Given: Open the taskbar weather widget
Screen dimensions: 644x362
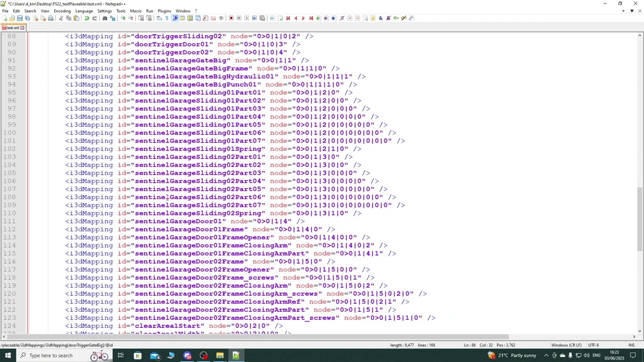Looking at the screenshot, I should pos(512,355).
